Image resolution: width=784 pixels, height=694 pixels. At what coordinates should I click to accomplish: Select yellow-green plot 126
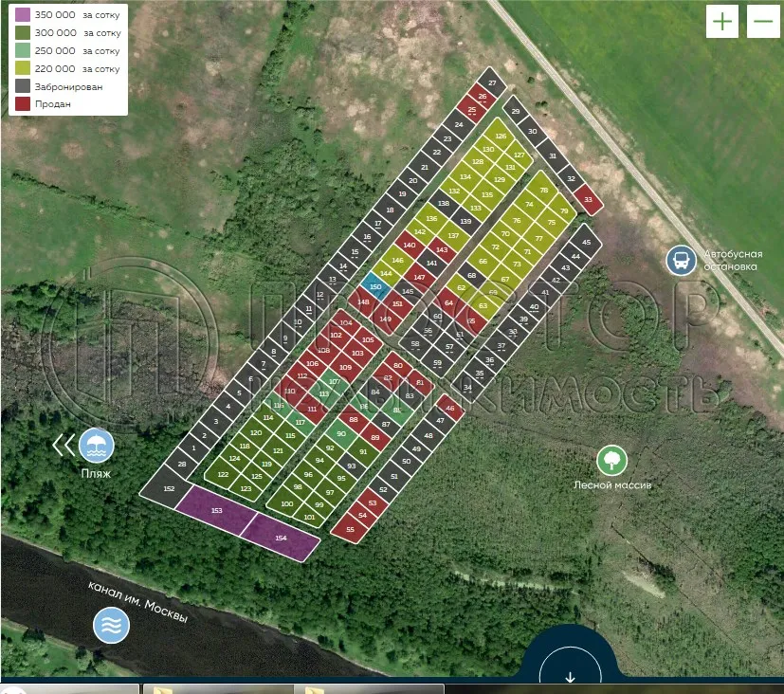[x=501, y=137]
